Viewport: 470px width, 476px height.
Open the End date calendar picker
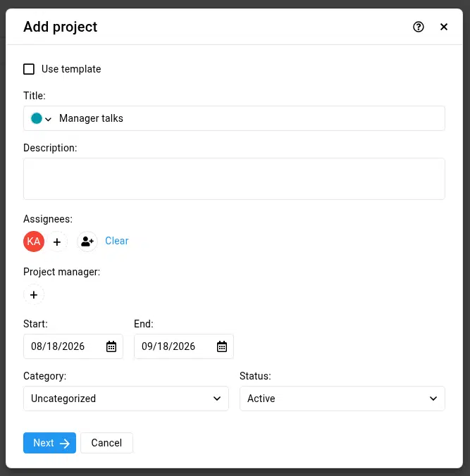(x=222, y=346)
